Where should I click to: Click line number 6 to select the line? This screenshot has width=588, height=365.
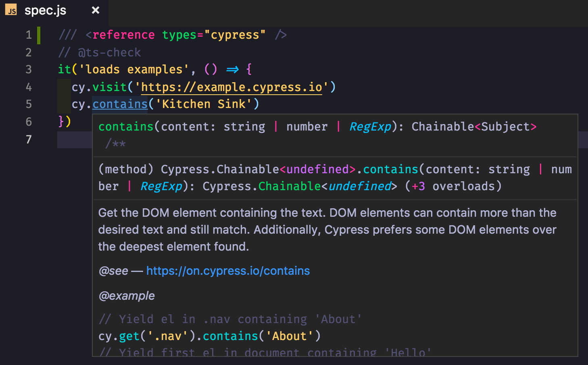click(x=29, y=122)
